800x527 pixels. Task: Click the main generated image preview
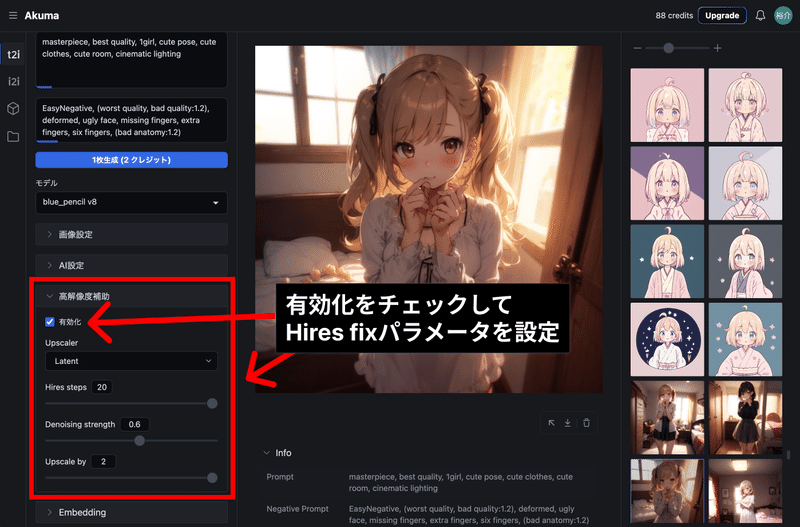[x=429, y=219]
